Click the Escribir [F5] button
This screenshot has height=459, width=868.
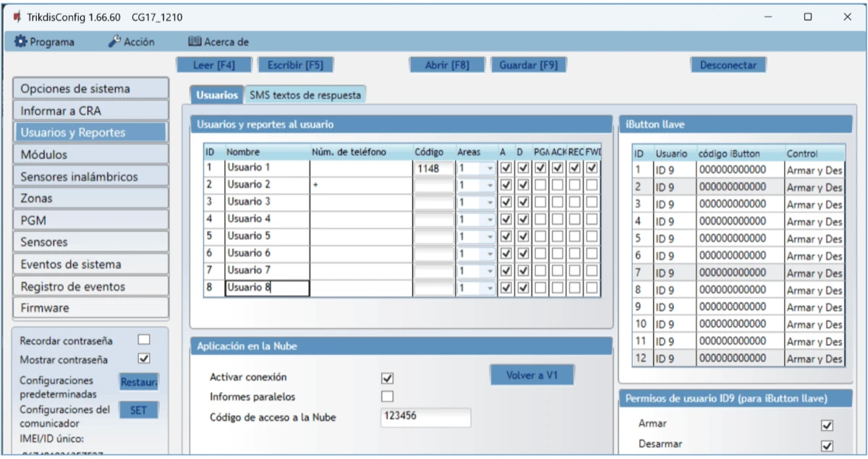click(x=295, y=65)
